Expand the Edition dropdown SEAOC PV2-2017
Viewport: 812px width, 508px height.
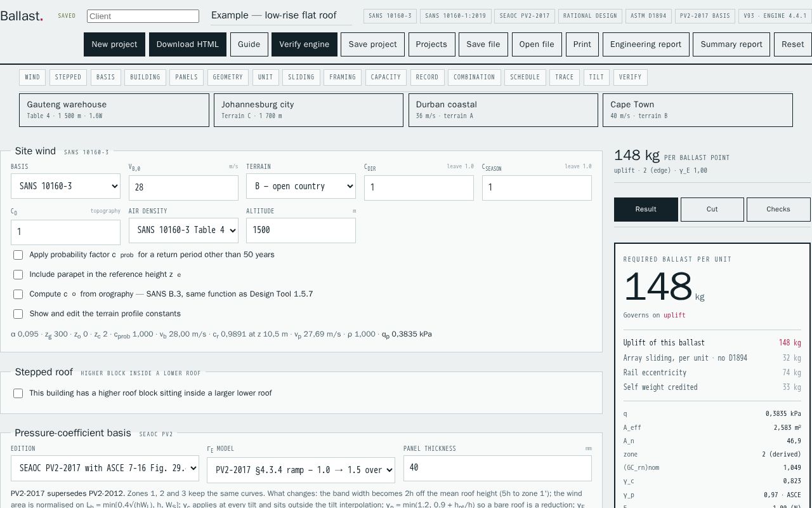pos(105,468)
